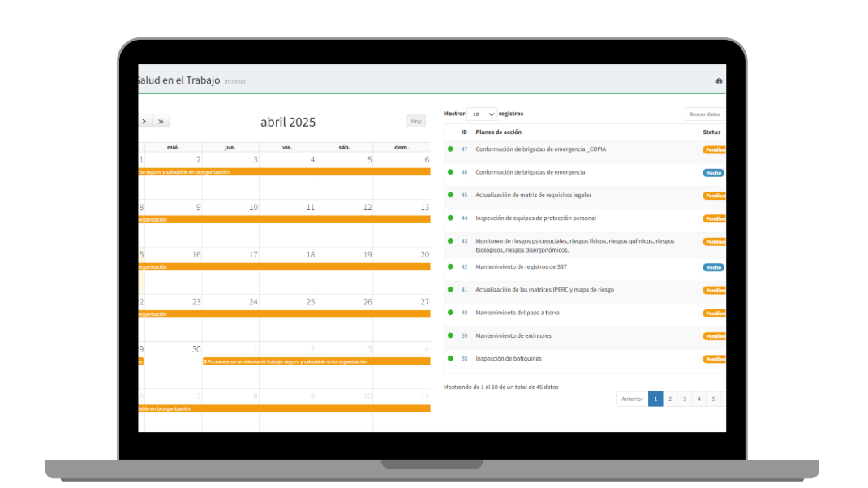868x488 pixels.
Task: Go to next month with single arrow
Action: click(x=144, y=121)
